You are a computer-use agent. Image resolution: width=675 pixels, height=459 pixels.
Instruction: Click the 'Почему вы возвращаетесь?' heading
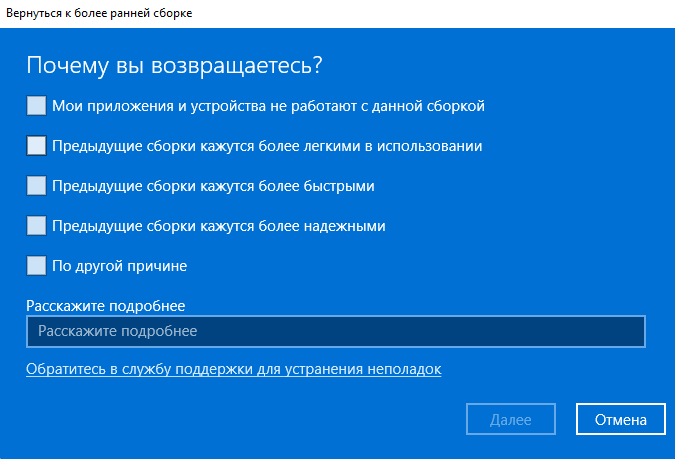174,66
